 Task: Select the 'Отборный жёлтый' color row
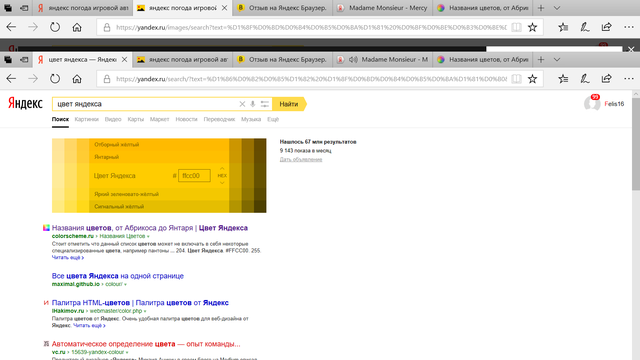pyautogui.click(x=159, y=144)
